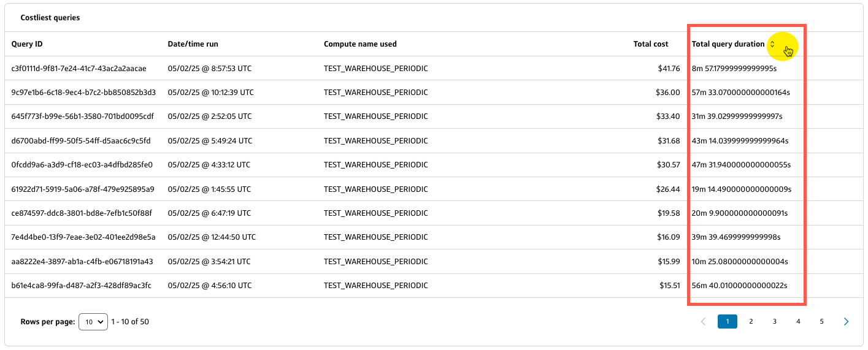Jump to page 5
The width and height of the screenshot is (868, 350).
(x=822, y=321)
